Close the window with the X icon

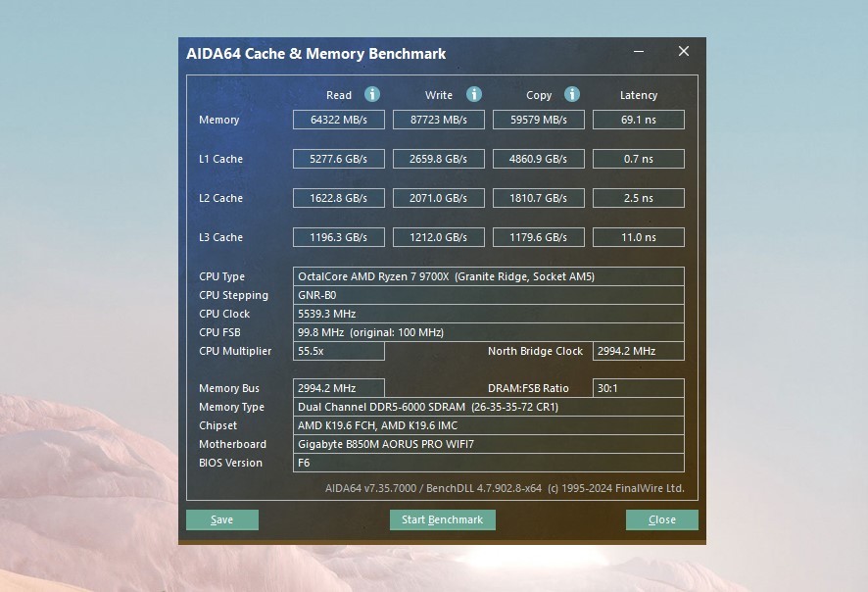(684, 52)
